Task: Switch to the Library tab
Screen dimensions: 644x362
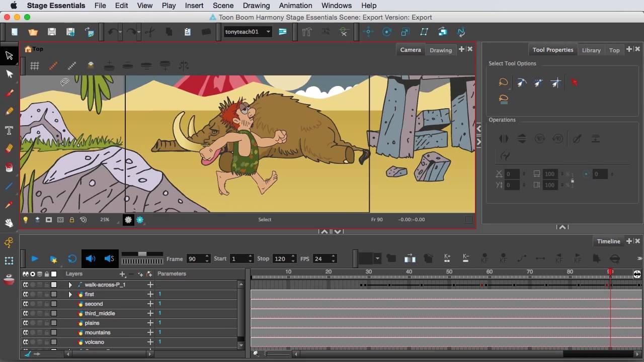Action: (x=591, y=50)
